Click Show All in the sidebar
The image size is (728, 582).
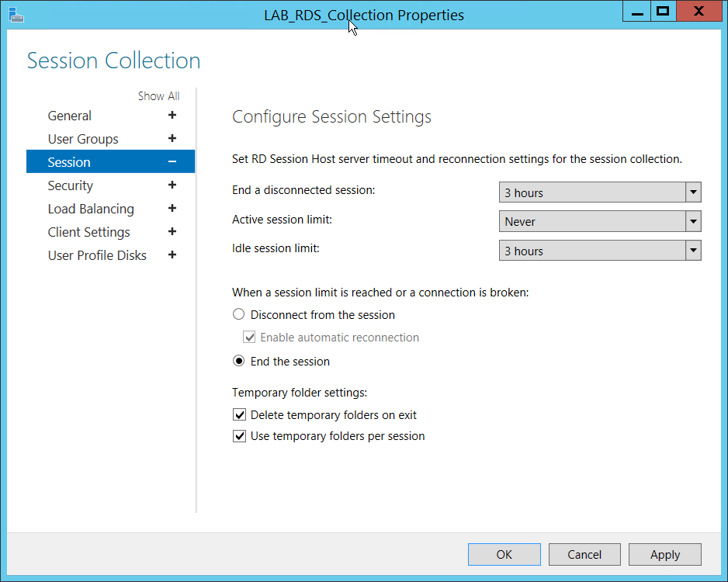click(158, 96)
